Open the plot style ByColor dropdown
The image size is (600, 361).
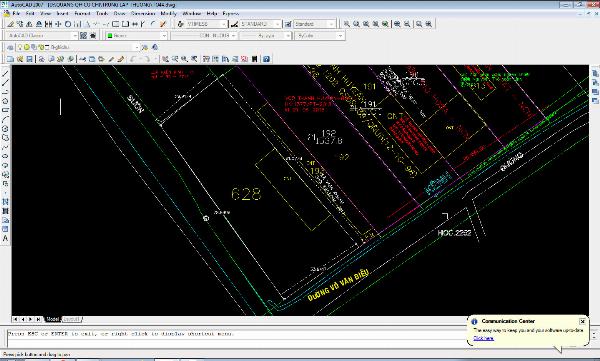point(320,36)
